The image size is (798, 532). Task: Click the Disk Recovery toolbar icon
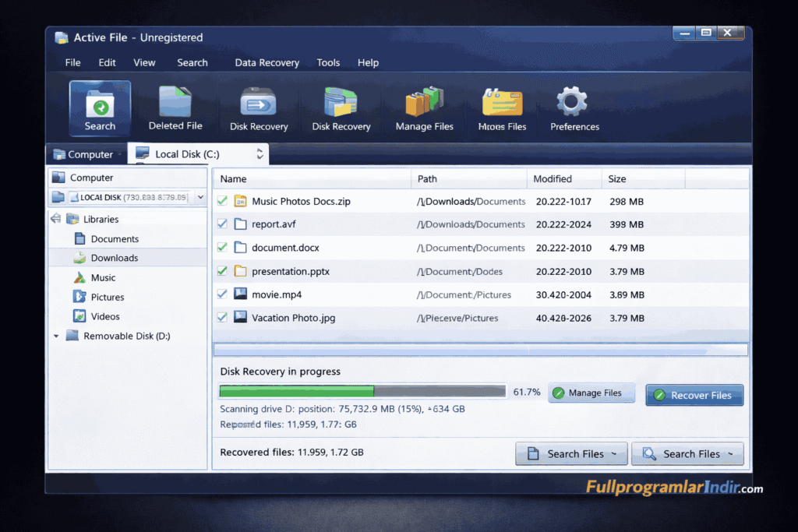click(258, 107)
